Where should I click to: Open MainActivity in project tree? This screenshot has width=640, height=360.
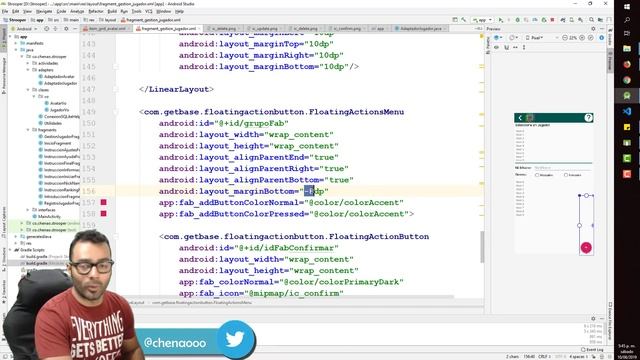point(47,216)
